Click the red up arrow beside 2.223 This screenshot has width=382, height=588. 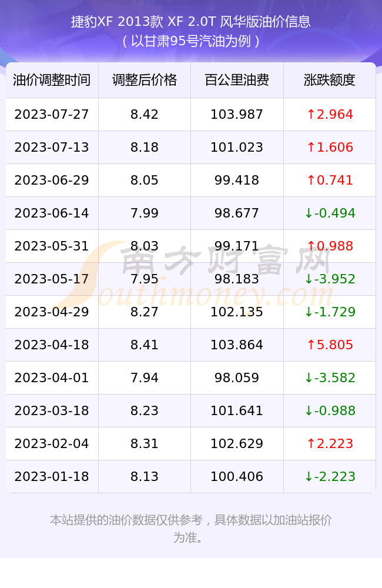[x=311, y=443]
